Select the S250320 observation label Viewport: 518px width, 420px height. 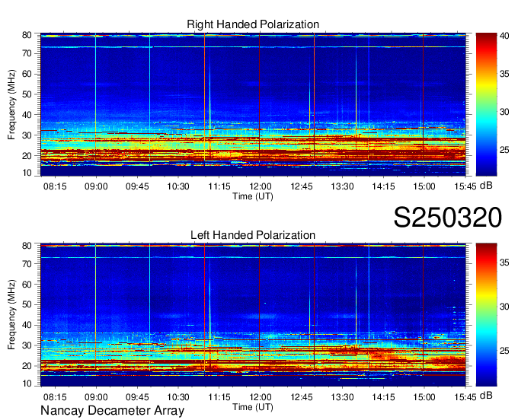click(x=448, y=218)
